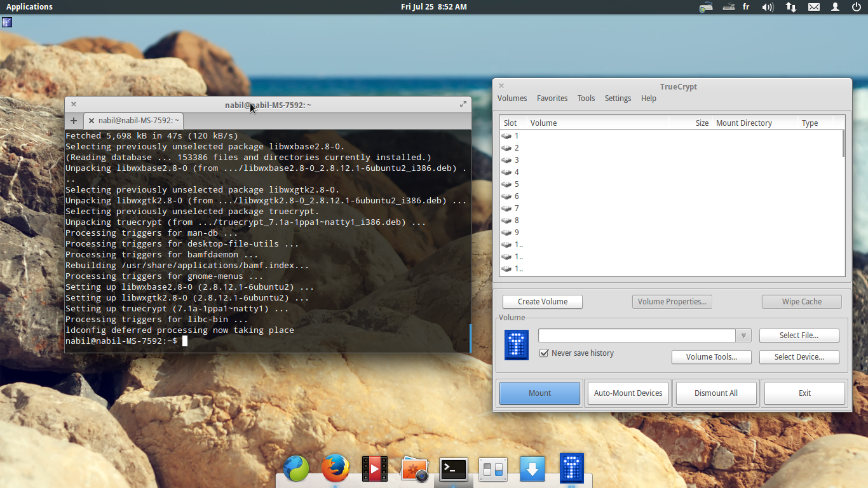The image size is (868, 488).
Task: Click the terminal prompt line nabil@nabil-MS-7592:~$
Action: tap(121, 341)
